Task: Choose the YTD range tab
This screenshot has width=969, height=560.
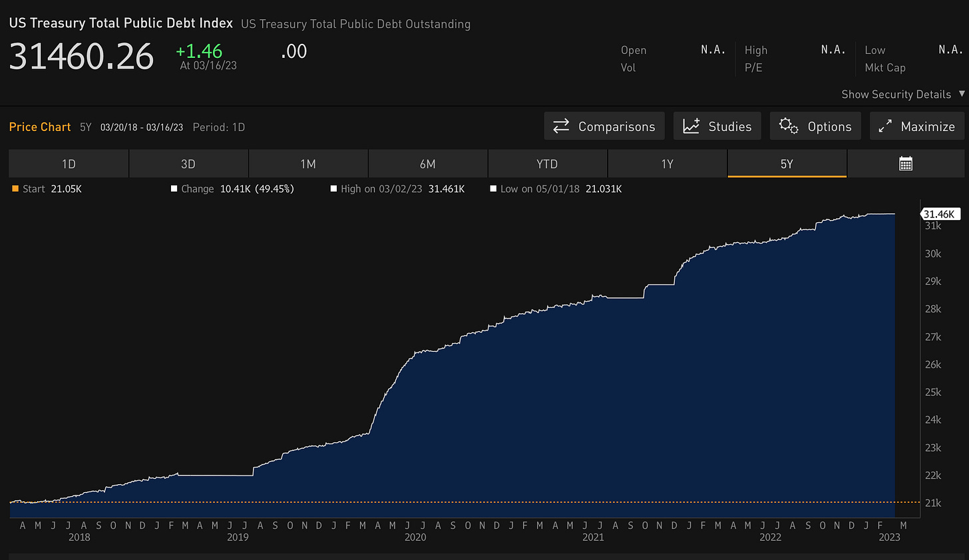Action: point(547,164)
